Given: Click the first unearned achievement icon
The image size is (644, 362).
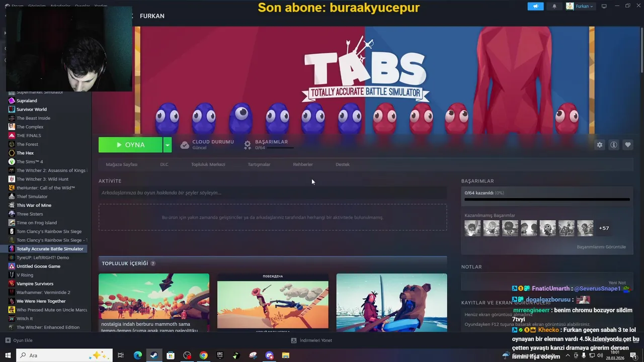Looking at the screenshot, I should pos(472,228).
